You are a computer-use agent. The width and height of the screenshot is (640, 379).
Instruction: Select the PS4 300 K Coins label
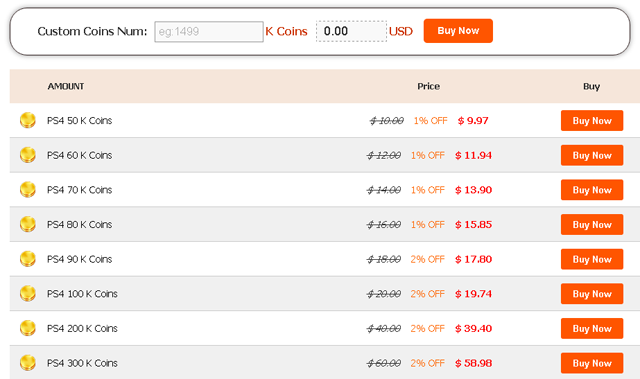[x=82, y=363]
